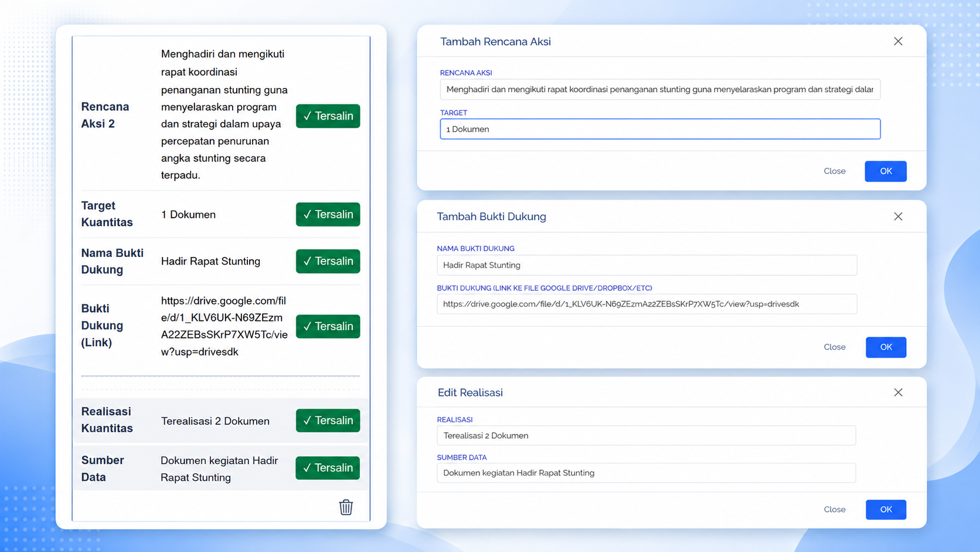Confirm OK in Tambah Bukti Dukung
The width and height of the screenshot is (980, 552).
(886, 347)
